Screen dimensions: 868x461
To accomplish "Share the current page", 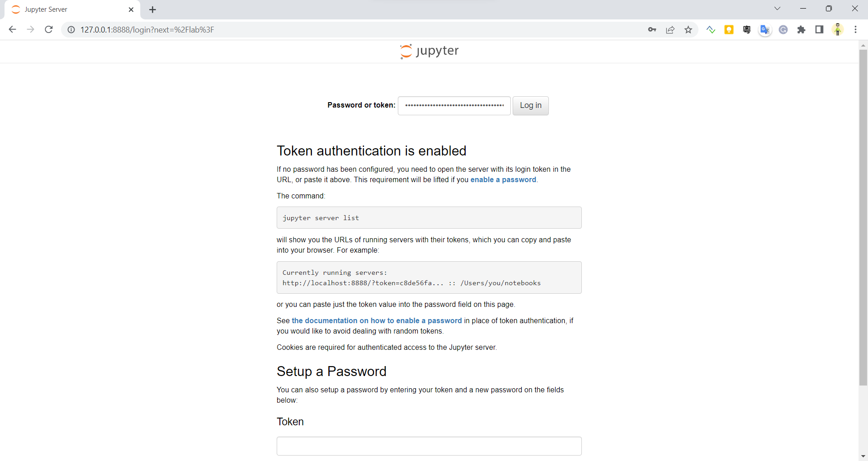I will [x=670, y=29].
